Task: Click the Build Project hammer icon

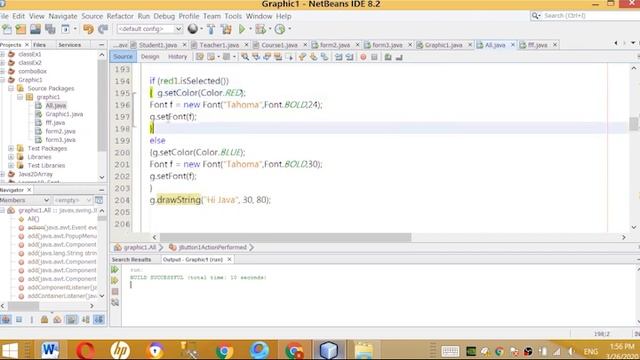Action: tap(211, 29)
